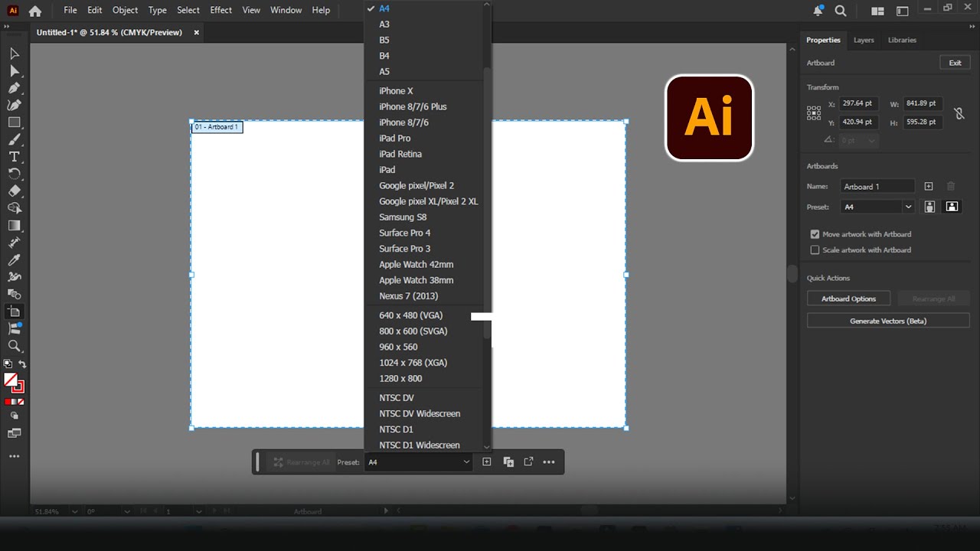Open the Effect menu
Screen dimensions: 980x551
pos(220,10)
